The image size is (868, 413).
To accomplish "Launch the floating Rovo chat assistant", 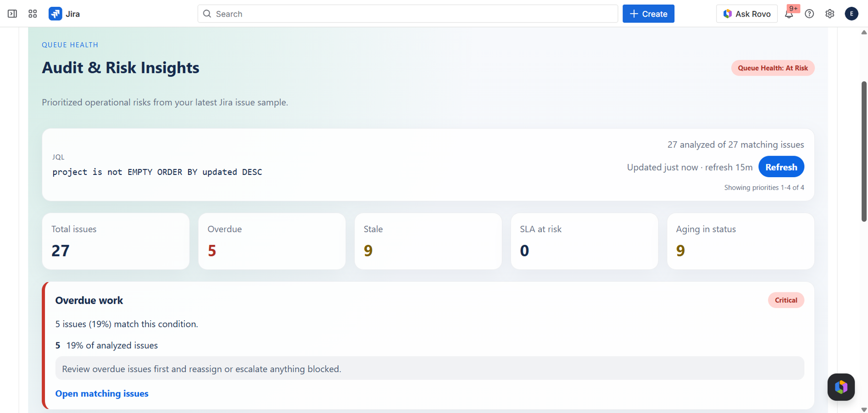I will point(841,387).
